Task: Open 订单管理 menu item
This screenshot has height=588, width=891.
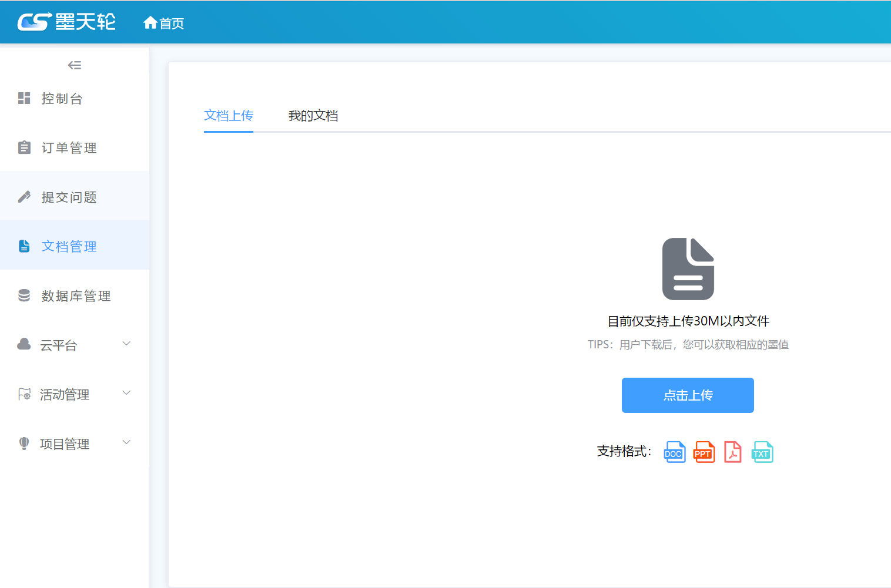Action: click(x=69, y=148)
